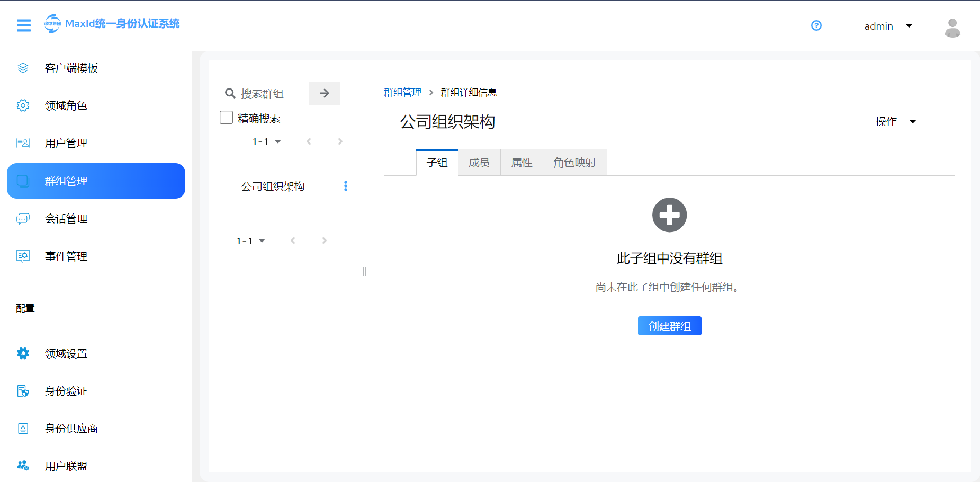
Task: Click the 会话管理 chat icon
Action: (23, 219)
